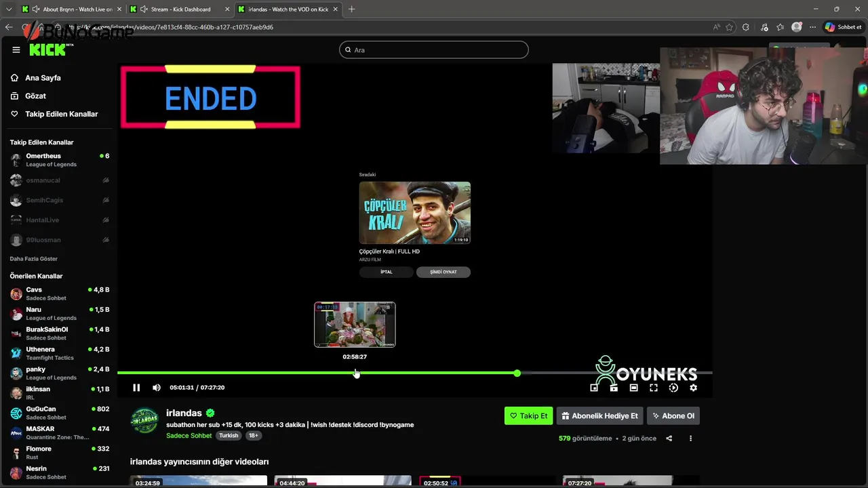Open irlandas channel name link
Image resolution: width=868 pixels, height=488 pixels.
[184, 413]
